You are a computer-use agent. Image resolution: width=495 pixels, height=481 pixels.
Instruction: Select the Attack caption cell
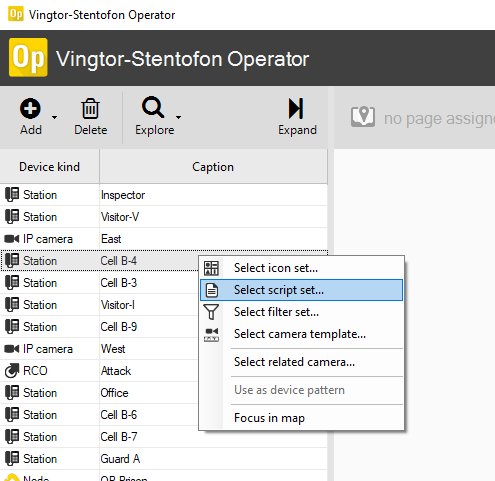click(x=149, y=371)
